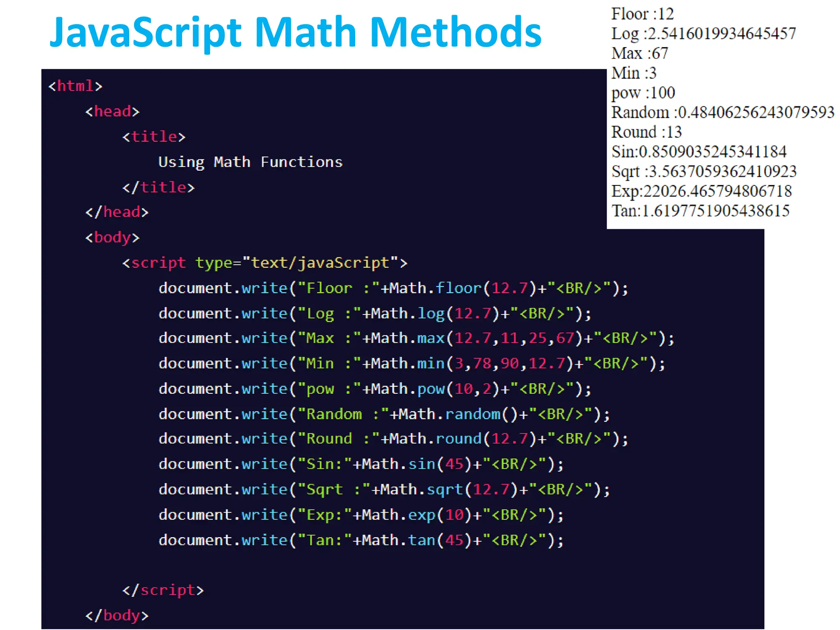Click the 'Round :13' output line

[x=646, y=132]
